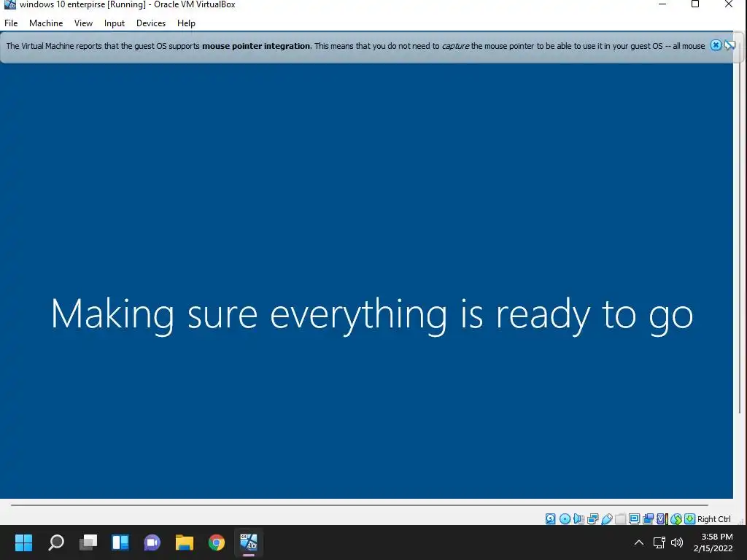Screen dimensions: 747x560
Task: Open the File menu
Action: (x=11, y=23)
